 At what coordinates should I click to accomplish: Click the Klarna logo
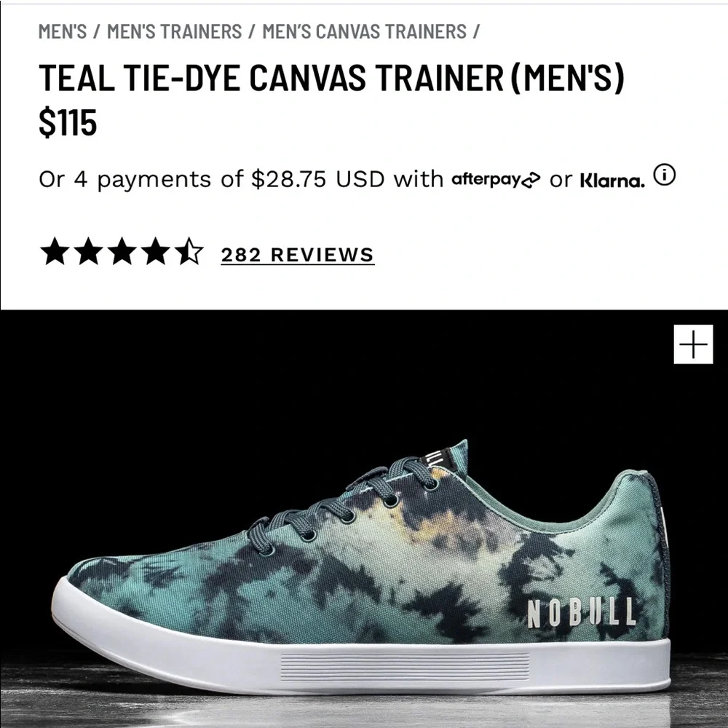pyautogui.click(x=612, y=181)
